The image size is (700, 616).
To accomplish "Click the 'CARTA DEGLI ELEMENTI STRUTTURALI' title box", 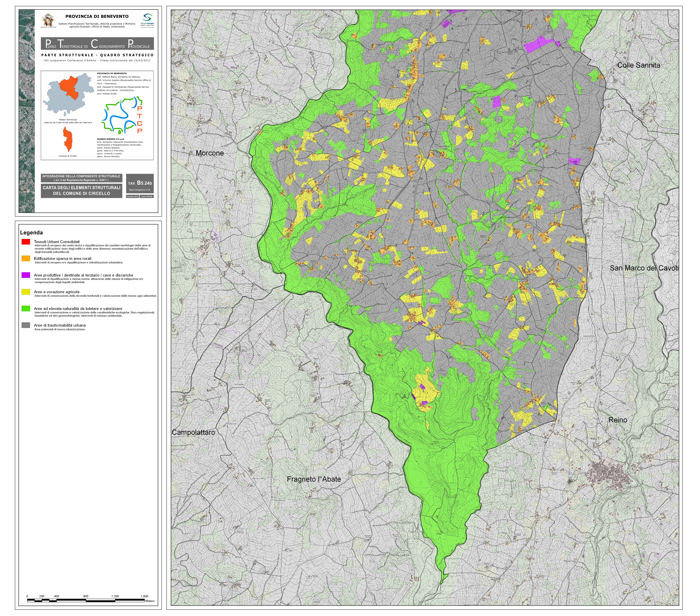I will coord(82,191).
